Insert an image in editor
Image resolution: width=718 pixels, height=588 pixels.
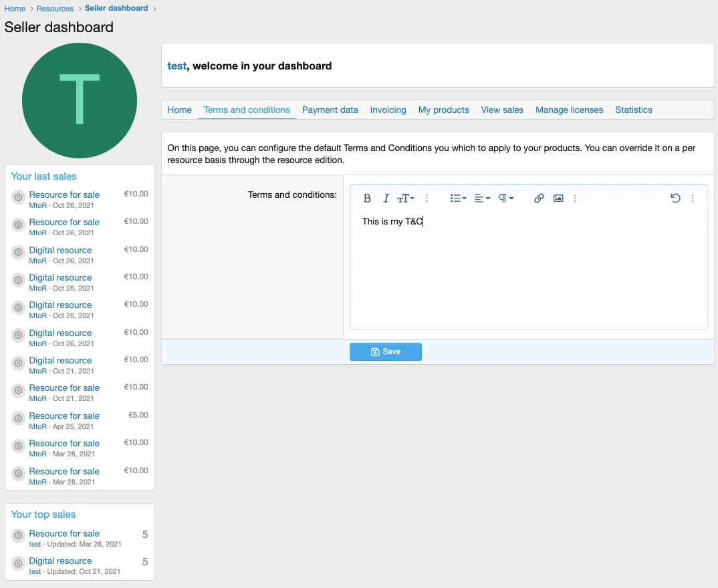558,198
